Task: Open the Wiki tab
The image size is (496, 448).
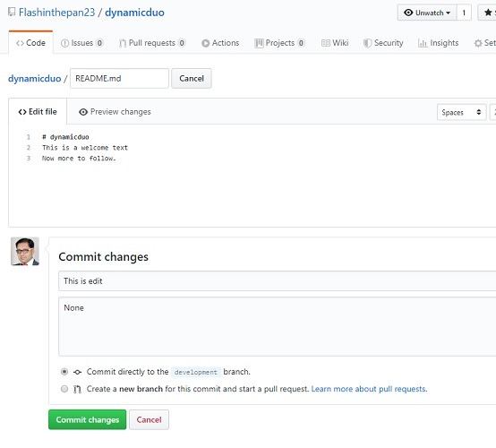Action: coord(335,43)
